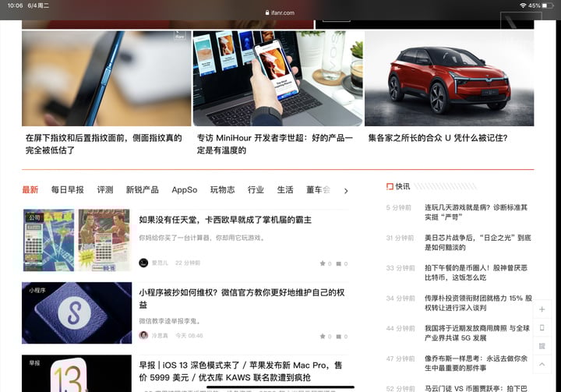The image size is (561, 392).
Task: Open news flash about 5G 商用牌照
Action: coord(477,333)
